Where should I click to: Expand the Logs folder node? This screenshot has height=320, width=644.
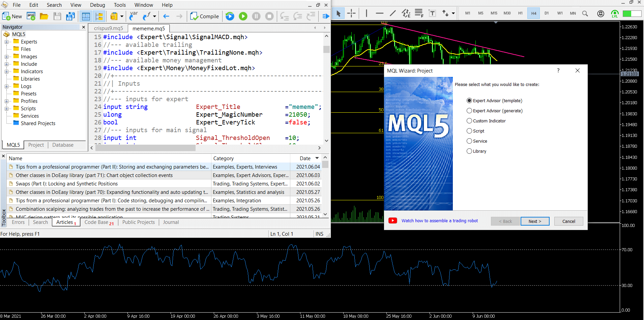pos(6,86)
